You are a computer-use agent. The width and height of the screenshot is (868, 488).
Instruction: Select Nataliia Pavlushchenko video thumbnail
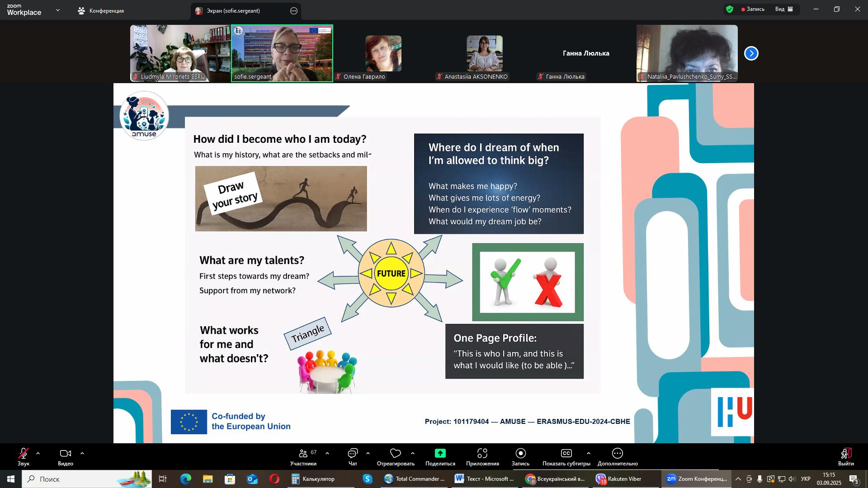point(687,53)
